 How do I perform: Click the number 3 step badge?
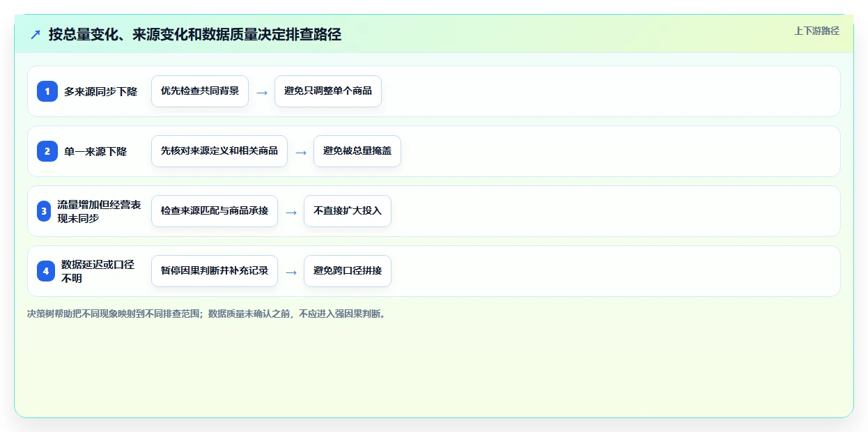44,211
